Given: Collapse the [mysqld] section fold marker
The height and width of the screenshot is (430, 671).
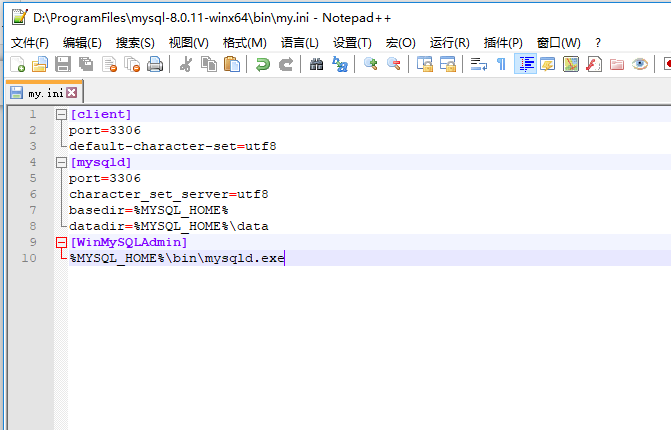Looking at the screenshot, I should tap(61, 162).
